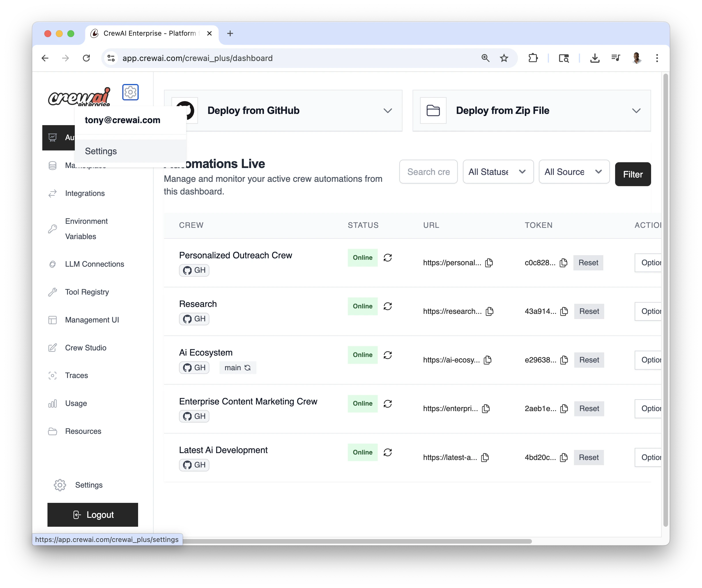702x588 pixels.
Task: Select Settings in the account menu
Action: coord(101,151)
